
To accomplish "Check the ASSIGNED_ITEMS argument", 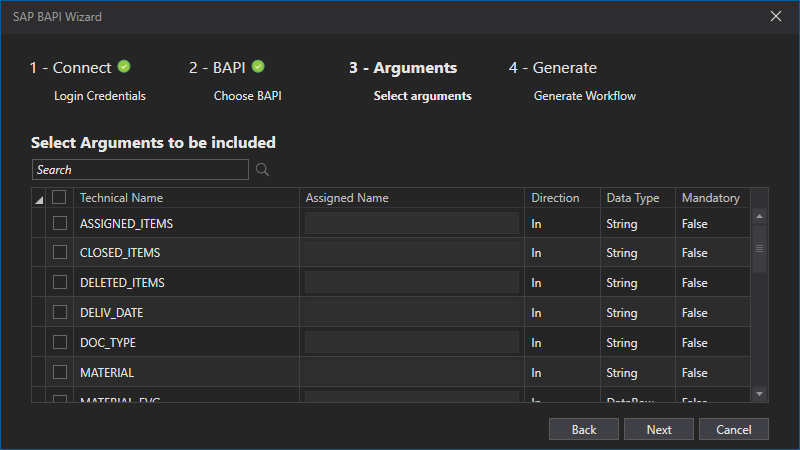I will click(x=60, y=223).
